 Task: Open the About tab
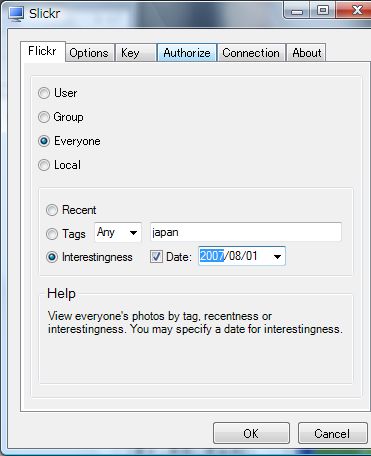[307, 53]
